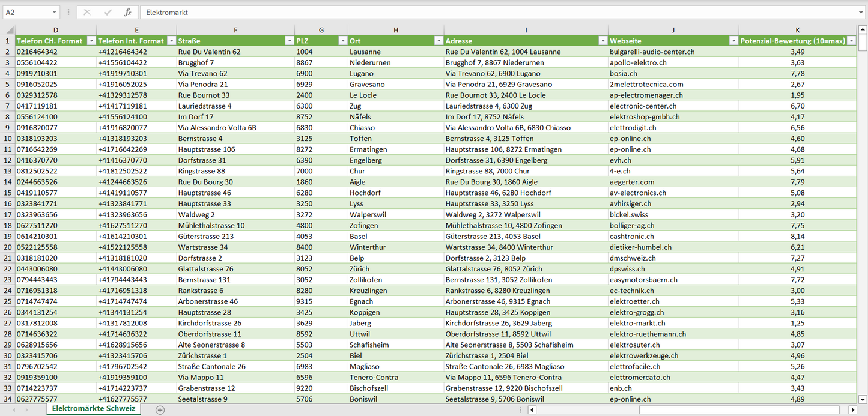Click the horizontal scrollbar right arrow
The height and width of the screenshot is (416, 868).
click(x=852, y=410)
